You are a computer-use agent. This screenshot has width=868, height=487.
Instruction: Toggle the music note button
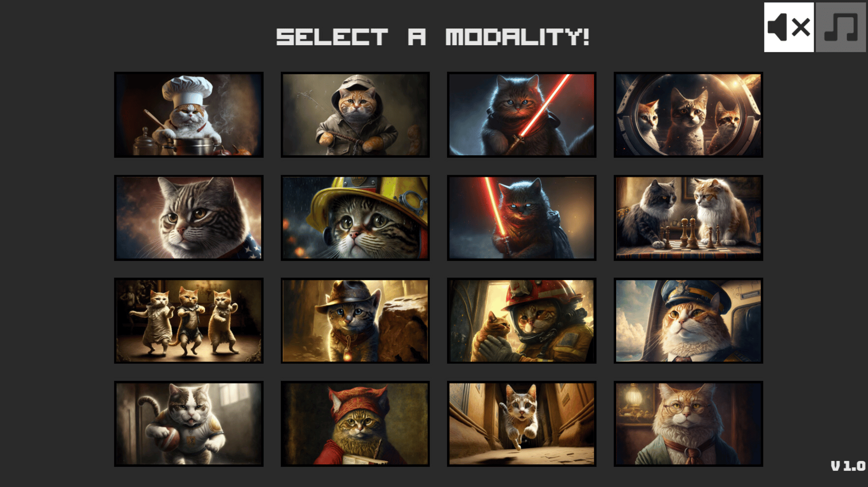tap(841, 27)
